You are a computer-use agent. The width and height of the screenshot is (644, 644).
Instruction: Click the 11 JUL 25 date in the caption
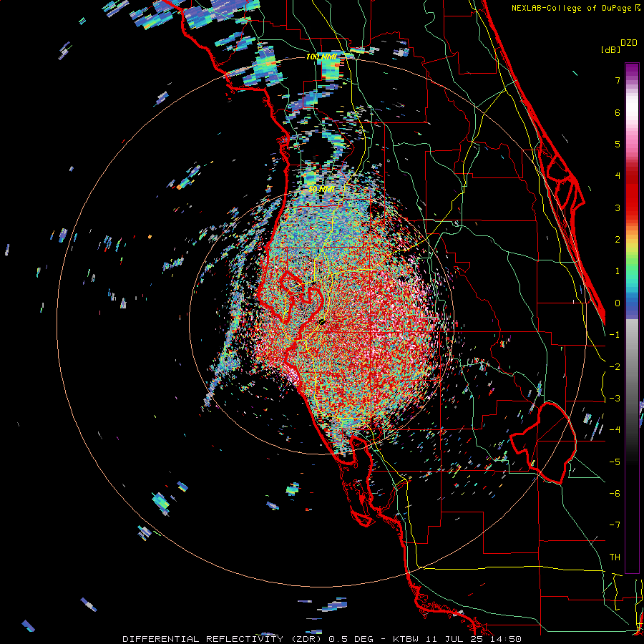coord(456,639)
